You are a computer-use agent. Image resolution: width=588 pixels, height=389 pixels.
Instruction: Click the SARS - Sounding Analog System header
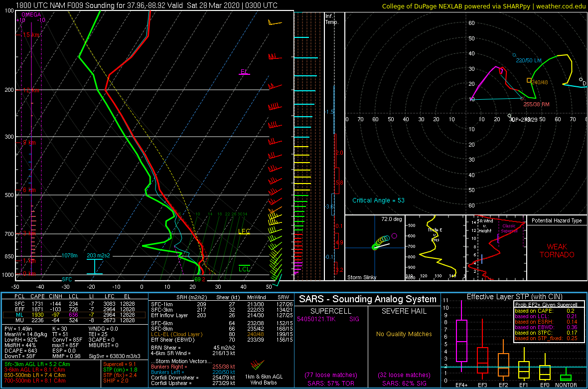368,299
